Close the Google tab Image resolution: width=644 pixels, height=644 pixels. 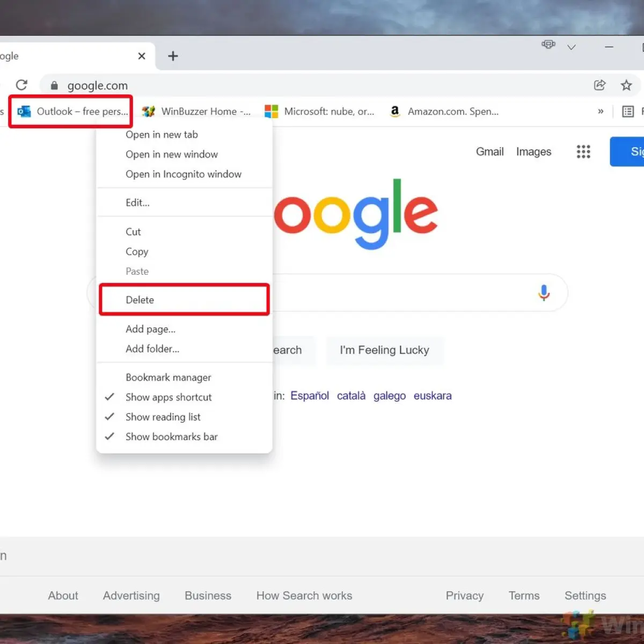tap(142, 56)
